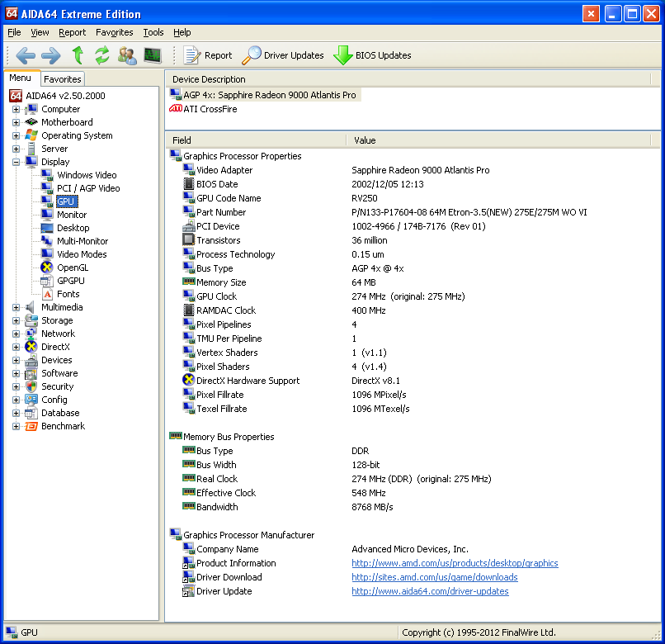Expand the Operating System node
This screenshot has width=665, height=644.
click(16, 136)
